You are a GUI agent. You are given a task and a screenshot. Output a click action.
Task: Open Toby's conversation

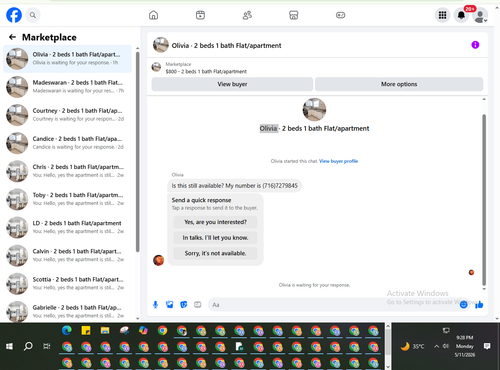[x=67, y=199]
